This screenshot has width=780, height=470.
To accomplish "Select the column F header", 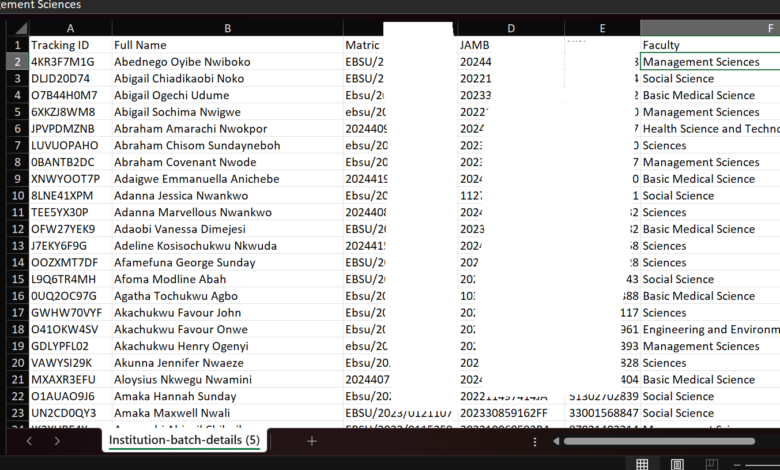I will point(710,28).
